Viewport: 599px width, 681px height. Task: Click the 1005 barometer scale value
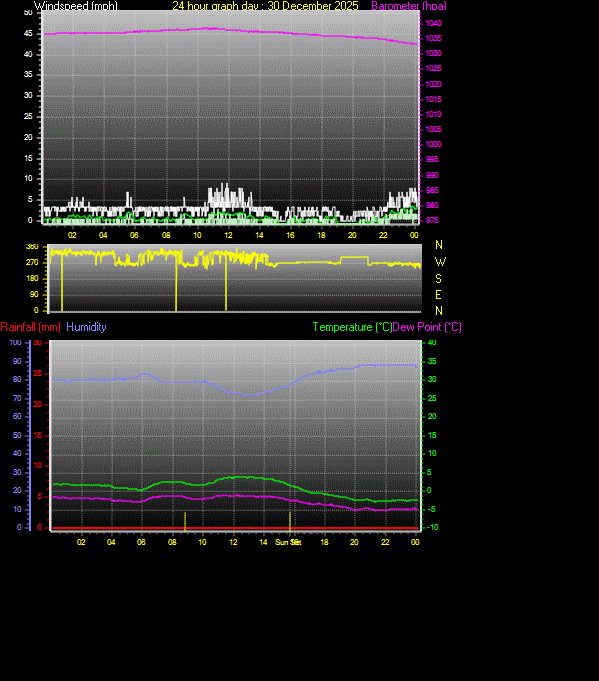click(x=433, y=129)
